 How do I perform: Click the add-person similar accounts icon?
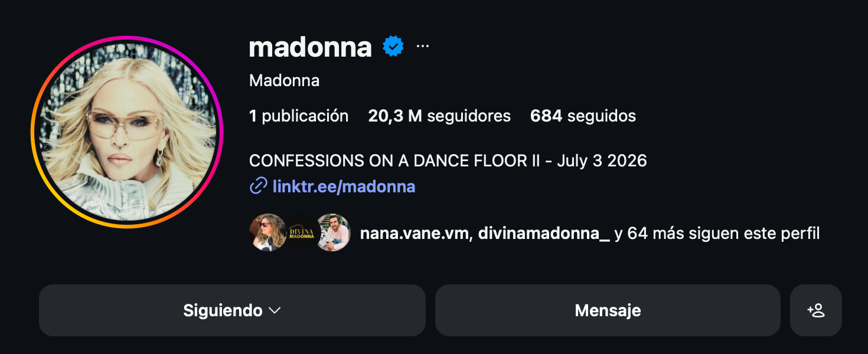815,310
